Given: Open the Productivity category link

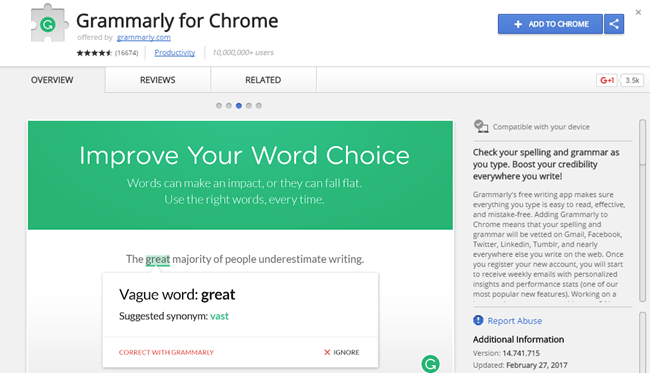Looking at the screenshot, I should click(175, 53).
